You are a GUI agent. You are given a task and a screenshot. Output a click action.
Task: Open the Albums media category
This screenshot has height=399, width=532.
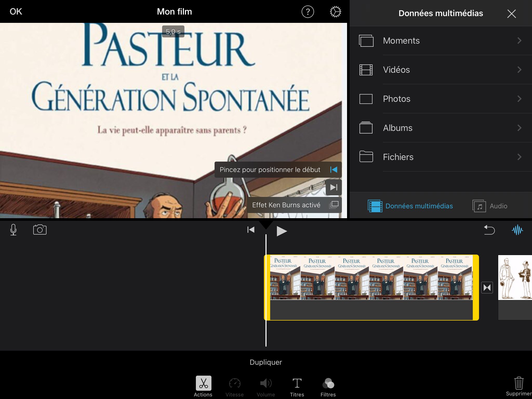pyautogui.click(x=441, y=128)
